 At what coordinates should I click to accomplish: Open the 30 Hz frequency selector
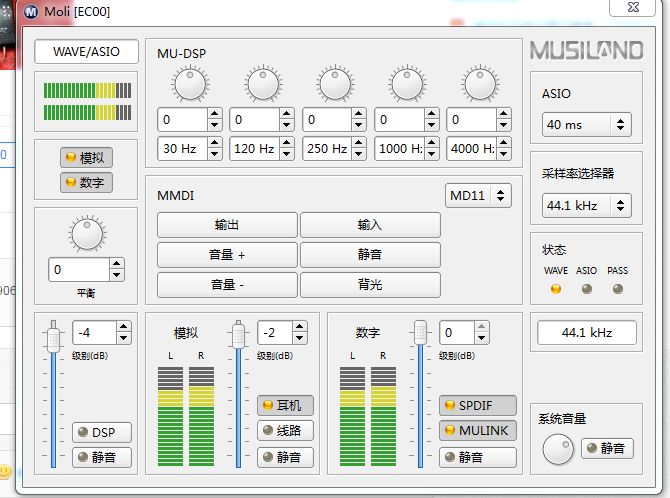189,148
